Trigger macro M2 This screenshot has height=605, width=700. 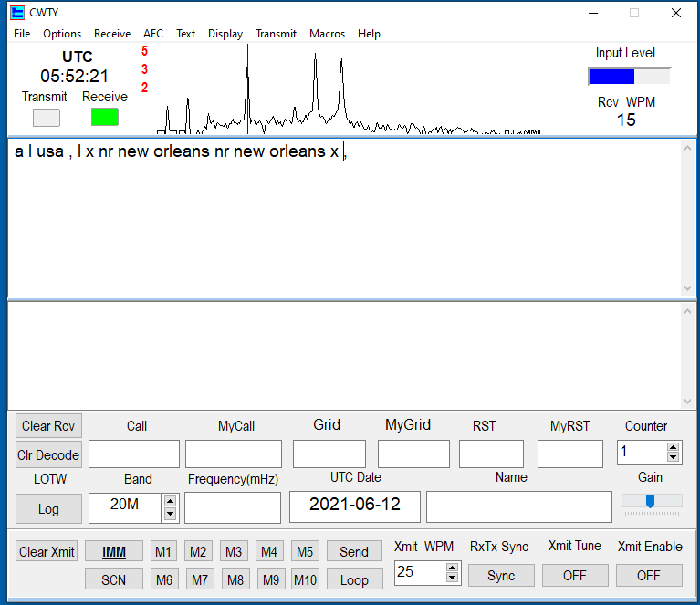click(x=198, y=551)
